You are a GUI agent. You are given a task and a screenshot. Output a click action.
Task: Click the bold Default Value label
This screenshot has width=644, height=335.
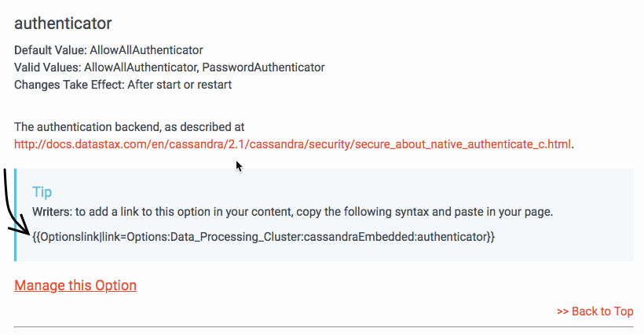[x=50, y=50]
